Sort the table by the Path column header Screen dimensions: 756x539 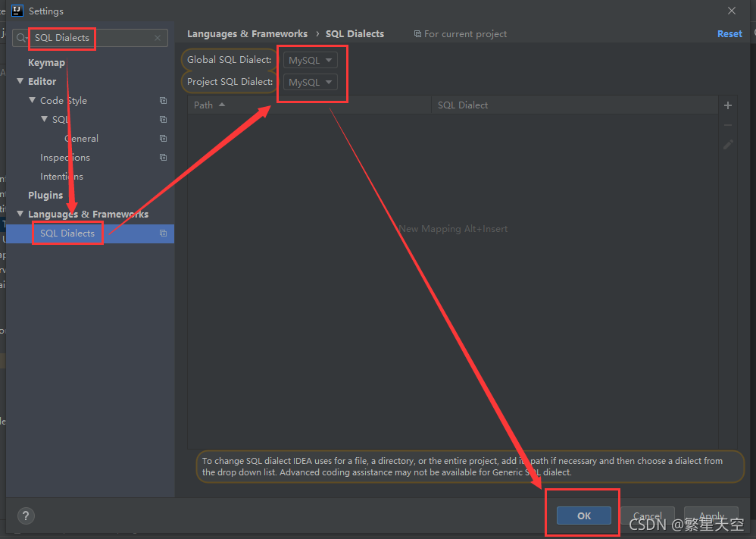tap(309, 105)
